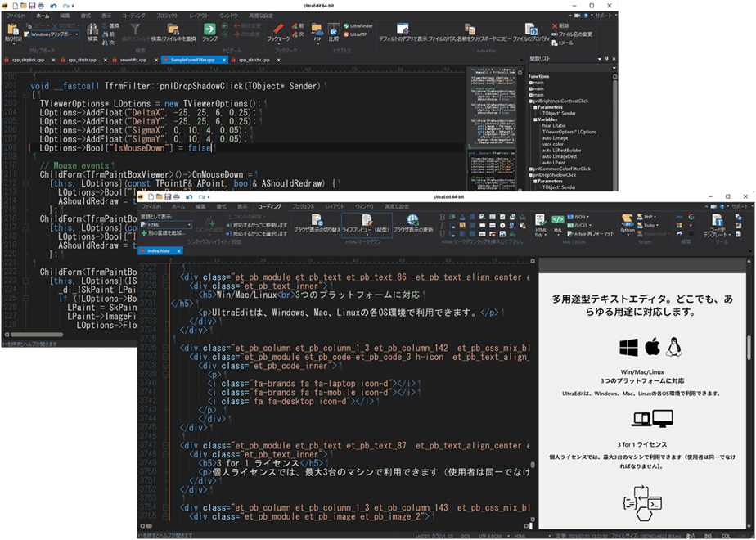Click コード テンプレート icon
The image size is (756, 540).
(x=717, y=220)
